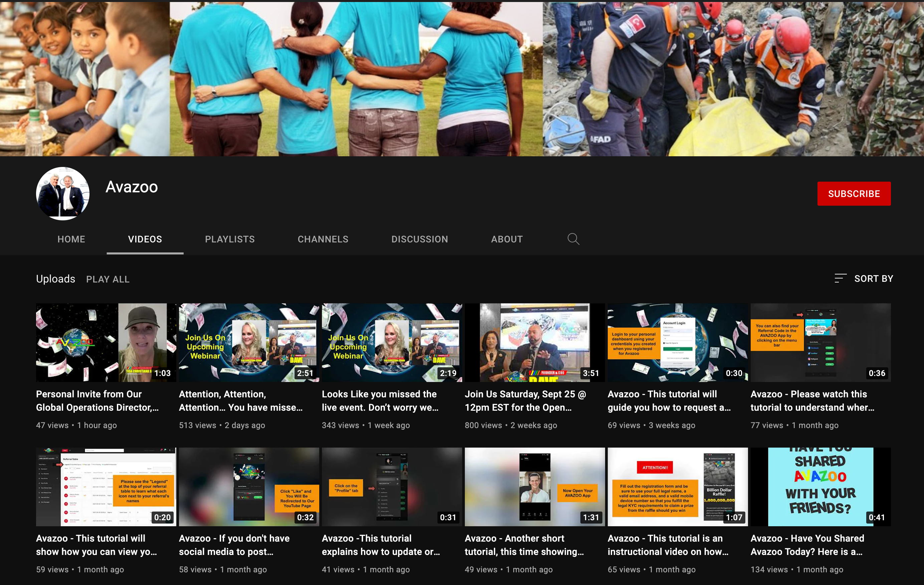The height and width of the screenshot is (585, 924).
Task: Open the Shared Avazoo With Friends thumbnail
Action: [821, 487]
